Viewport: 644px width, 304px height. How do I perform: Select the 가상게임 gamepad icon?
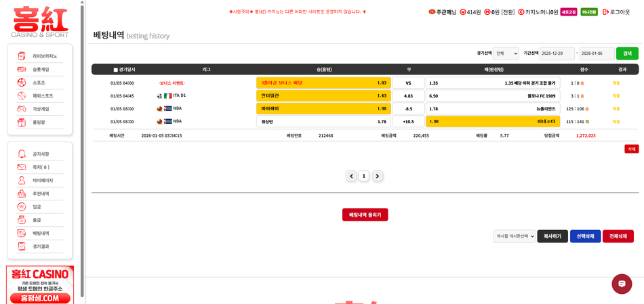tap(22, 109)
